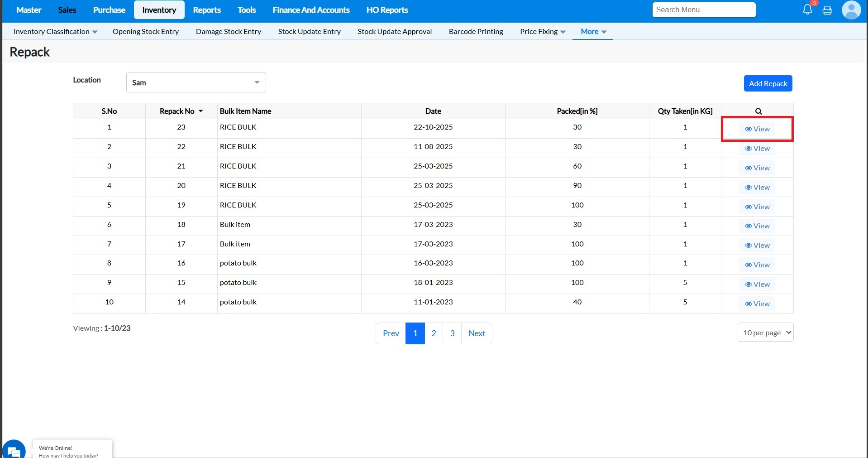Open the user profile avatar
This screenshot has height=458, width=868.
(851, 10)
